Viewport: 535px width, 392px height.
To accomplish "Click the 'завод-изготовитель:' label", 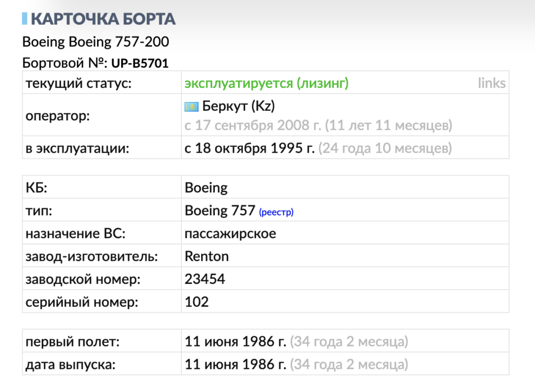I will coord(92,257).
